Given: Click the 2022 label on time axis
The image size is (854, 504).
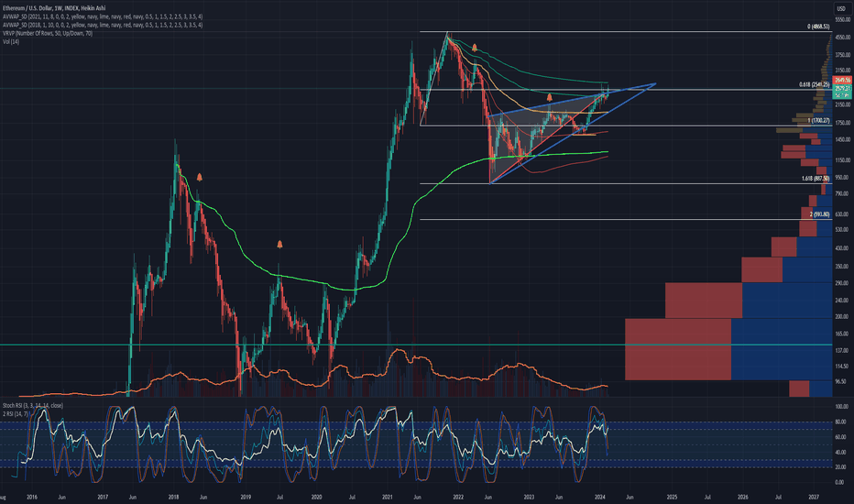Looking at the screenshot, I should pyautogui.click(x=458, y=497).
